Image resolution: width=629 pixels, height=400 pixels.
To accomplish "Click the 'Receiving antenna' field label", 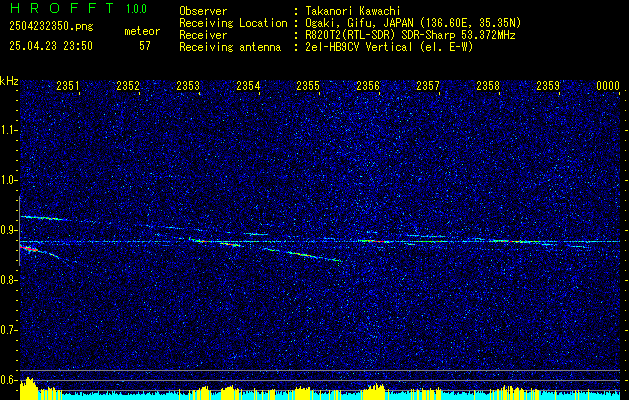I will pos(230,47).
